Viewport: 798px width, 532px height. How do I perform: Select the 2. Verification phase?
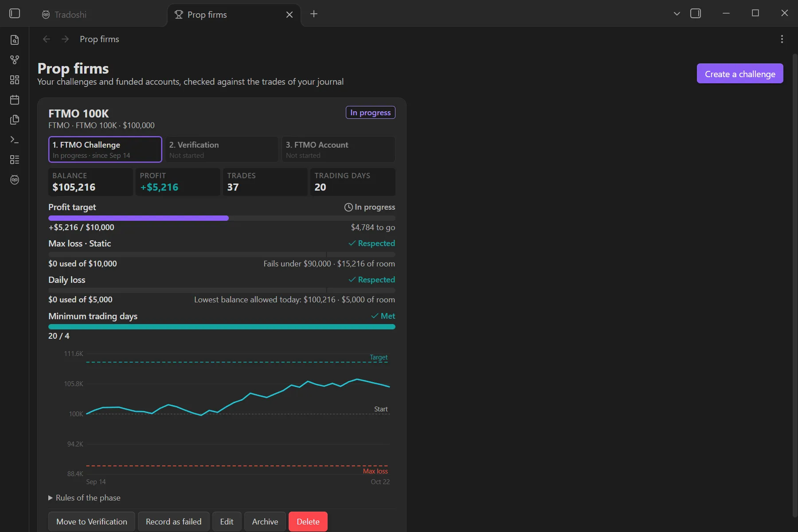coord(222,149)
